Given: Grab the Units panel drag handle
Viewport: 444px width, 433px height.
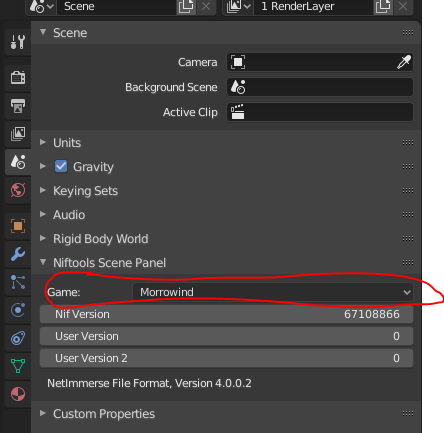Looking at the screenshot, I should point(408,143).
